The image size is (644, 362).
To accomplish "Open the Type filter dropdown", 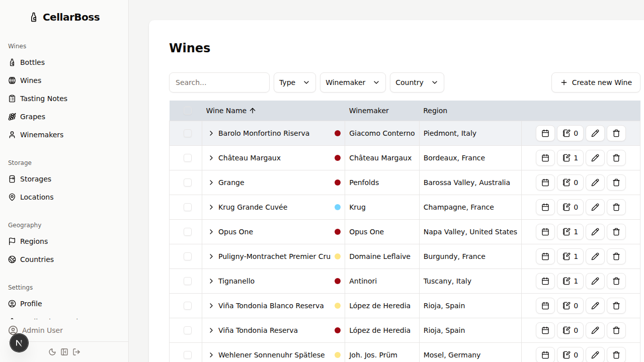I will 294,82.
